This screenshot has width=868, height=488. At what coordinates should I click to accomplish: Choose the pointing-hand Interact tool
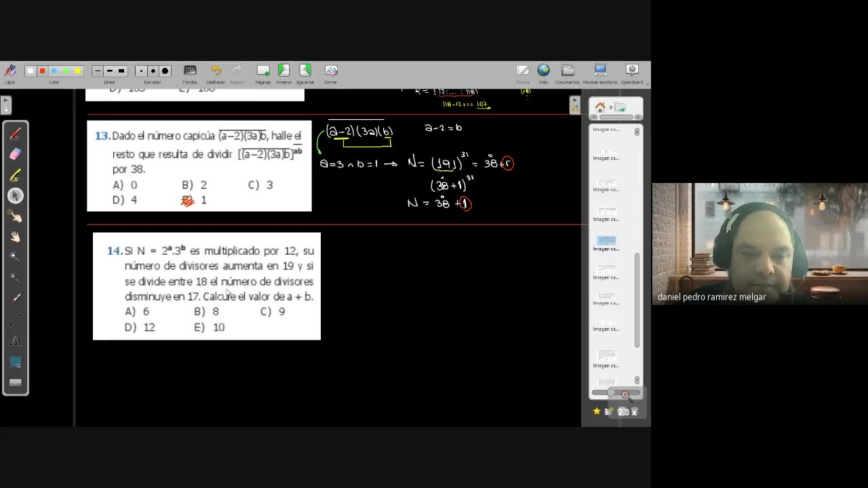coord(16,216)
